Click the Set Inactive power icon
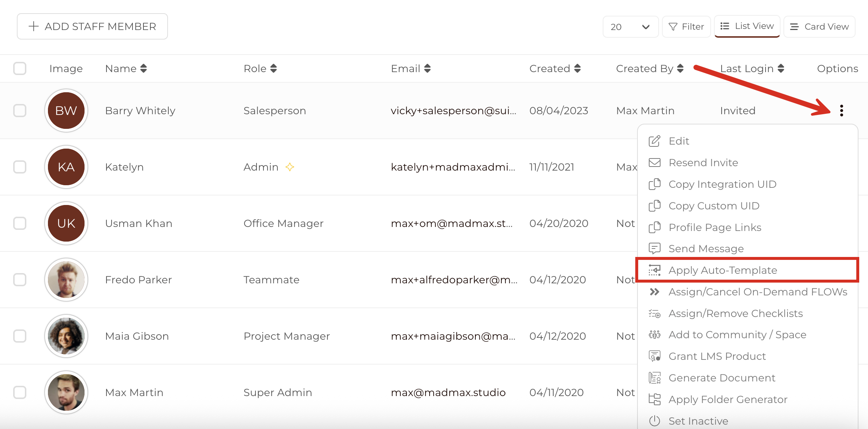The image size is (868, 429). click(x=654, y=421)
